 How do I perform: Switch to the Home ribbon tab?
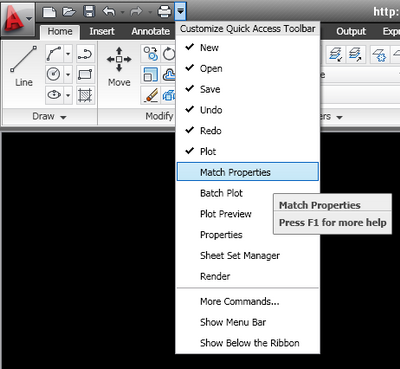pyautogui.click(x=60, y=31)
